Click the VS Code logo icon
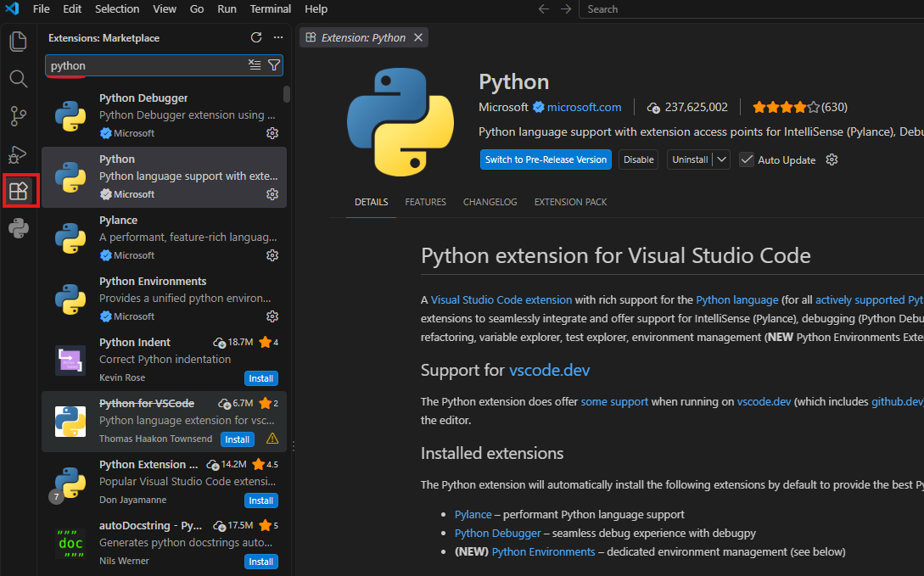This screenshot has width=924, height=576. (x=12, y=8)
